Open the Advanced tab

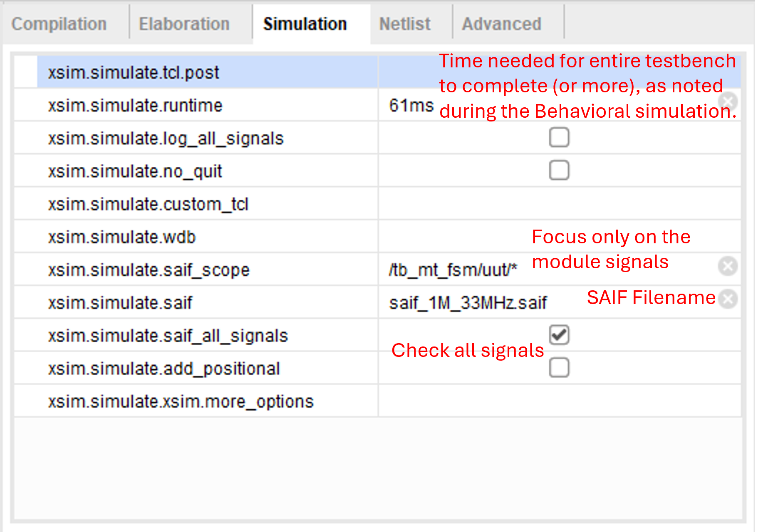click(502, 24)
